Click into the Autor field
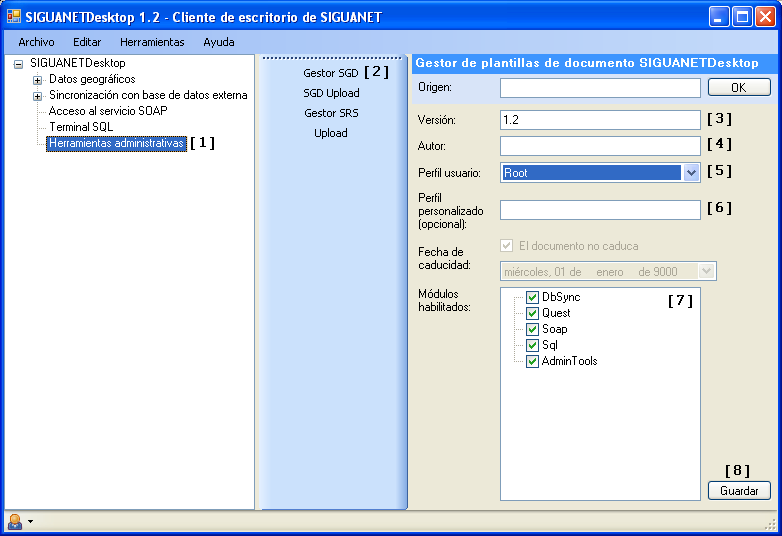The height and width of the screenshot is (536, 782). 600,146
